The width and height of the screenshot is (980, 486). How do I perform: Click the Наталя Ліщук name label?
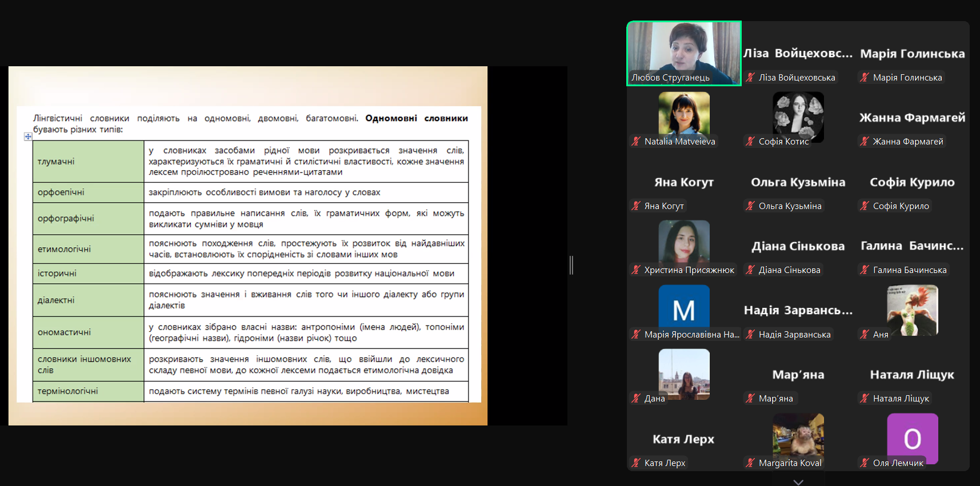pos(901,399)
